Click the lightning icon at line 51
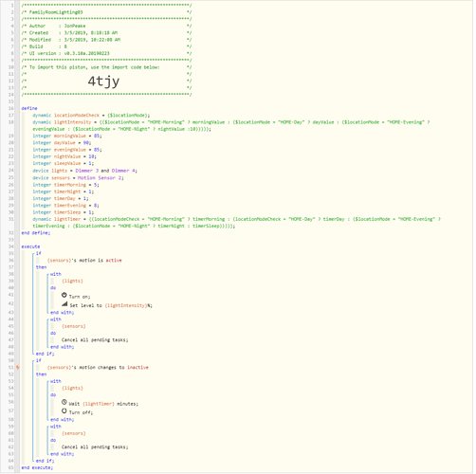 18,368
